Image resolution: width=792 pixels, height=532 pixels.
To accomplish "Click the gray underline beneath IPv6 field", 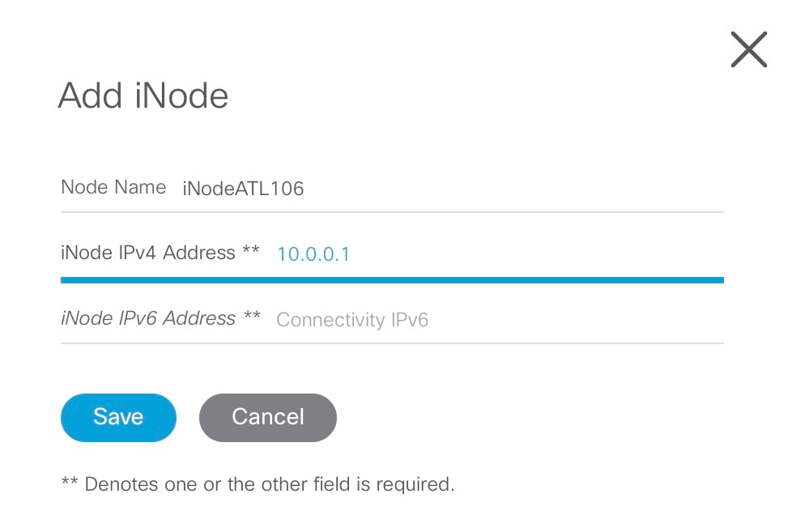I will point(392,343).
